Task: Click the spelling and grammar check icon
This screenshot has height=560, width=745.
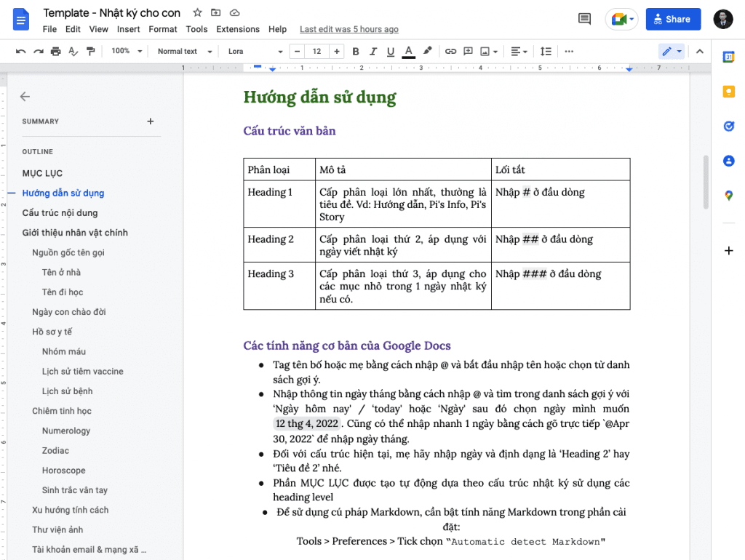Action: click(74, 51)
